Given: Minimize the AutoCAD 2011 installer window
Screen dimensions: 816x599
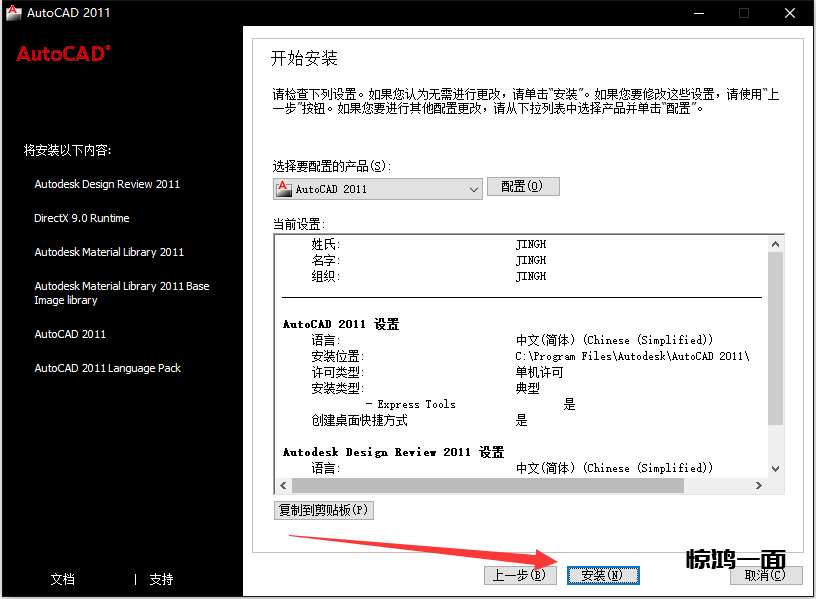Looking at the screenshot, I should tap(698, 13).
